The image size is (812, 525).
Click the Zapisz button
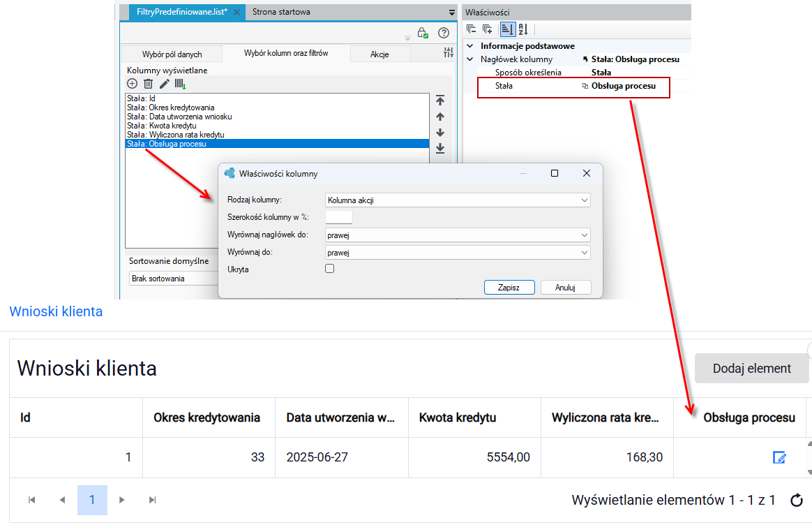(x=509, y=287)
